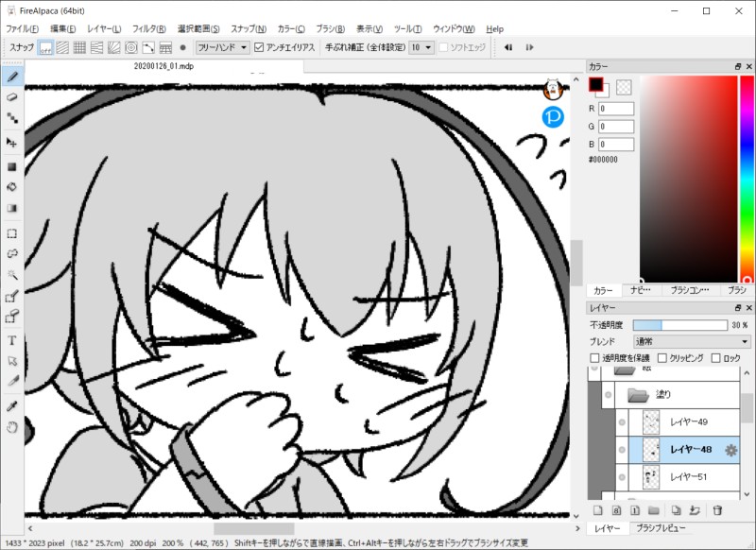Select the Magic Wand tool
The height and width of the screenshot is (550, 756).
(12, 274)
